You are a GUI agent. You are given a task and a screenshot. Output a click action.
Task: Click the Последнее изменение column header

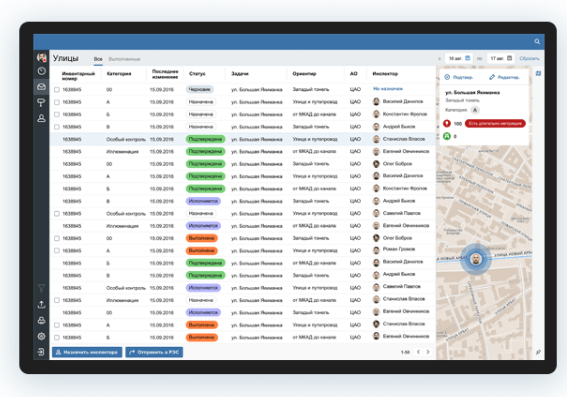coord(165,74)
